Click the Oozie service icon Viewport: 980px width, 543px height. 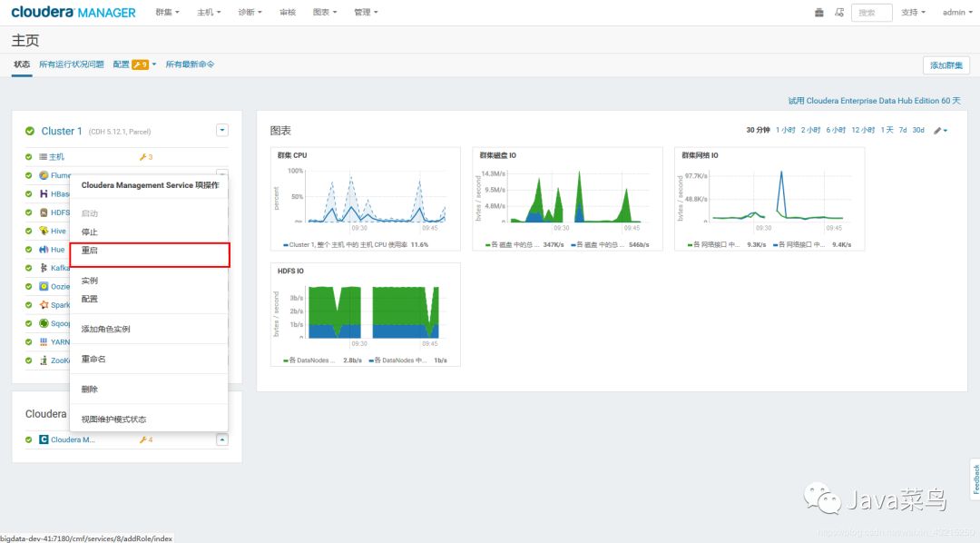point(44,287)
